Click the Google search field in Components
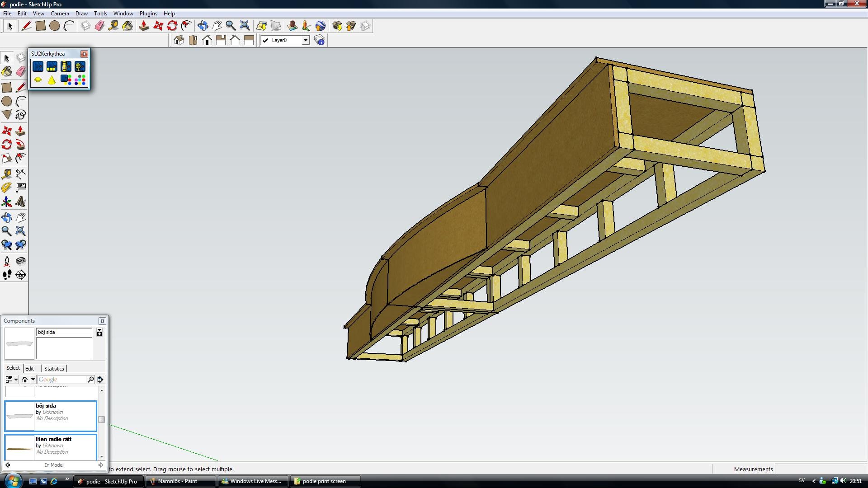 pyautogui.click(x=62, y=380)
